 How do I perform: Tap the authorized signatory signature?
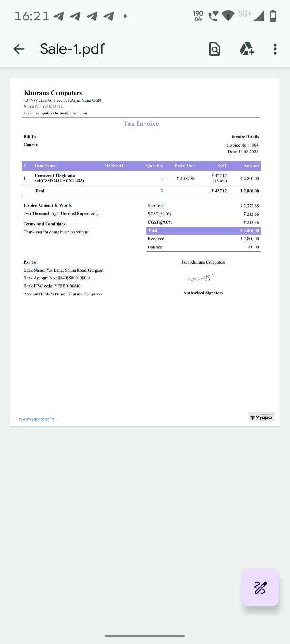[x=202, y=278]
